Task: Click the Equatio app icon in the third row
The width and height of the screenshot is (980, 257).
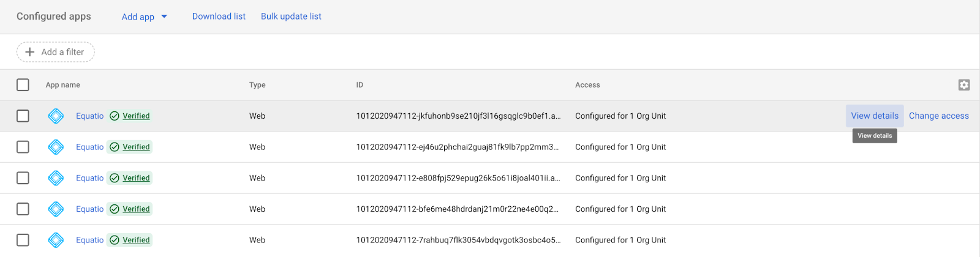Action: (x=56, y=178)
